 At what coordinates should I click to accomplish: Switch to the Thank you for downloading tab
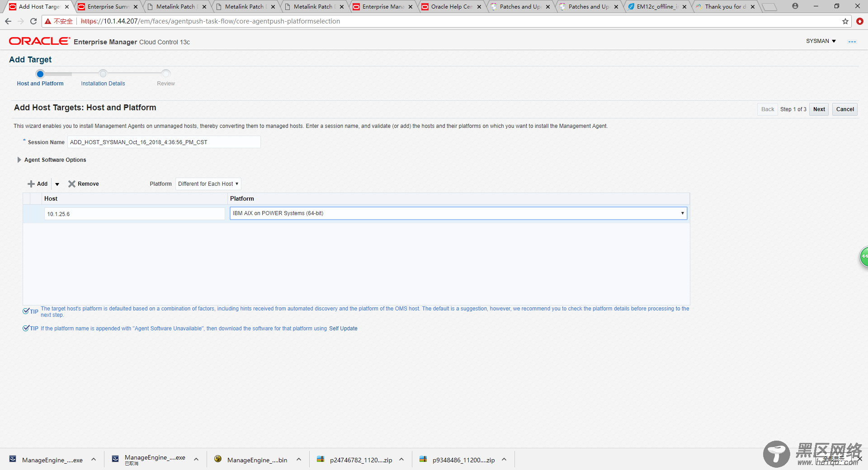[725, 7]
